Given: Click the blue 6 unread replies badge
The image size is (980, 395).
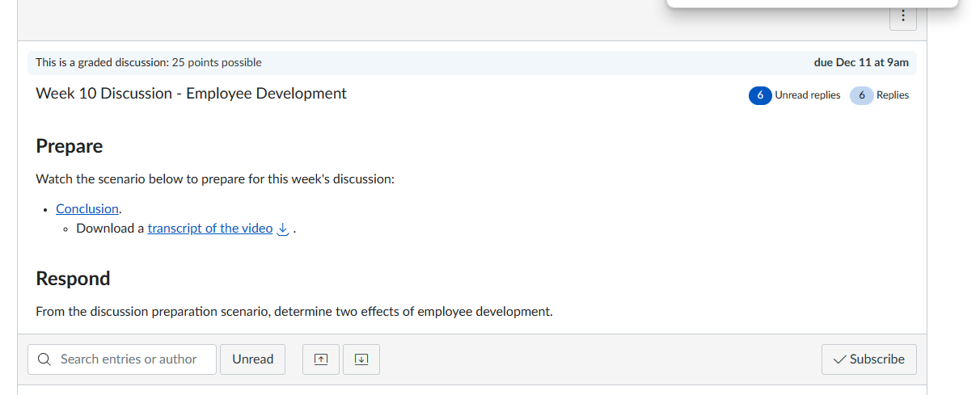Looking at the screenshot, I should [x=759, y=95].
